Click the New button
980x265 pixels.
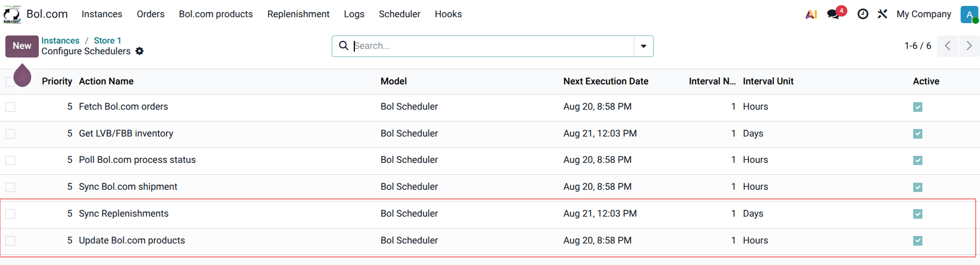click(x=22, y=46)
